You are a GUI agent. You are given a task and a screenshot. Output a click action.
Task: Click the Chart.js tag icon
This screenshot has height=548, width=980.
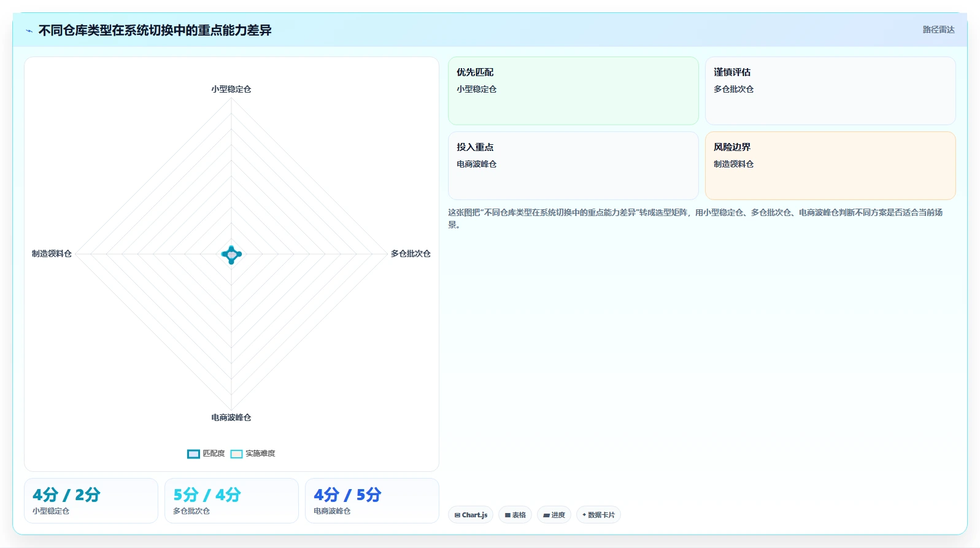(x=457, y=515)
